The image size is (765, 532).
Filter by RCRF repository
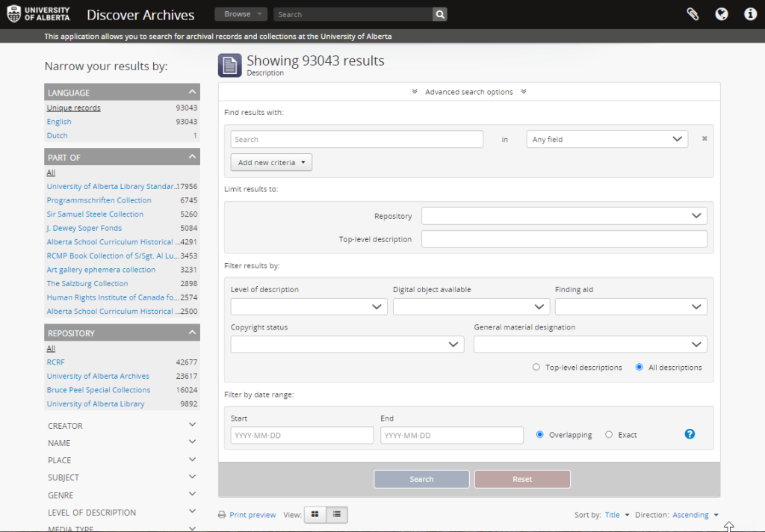click(x=55, y=362)
